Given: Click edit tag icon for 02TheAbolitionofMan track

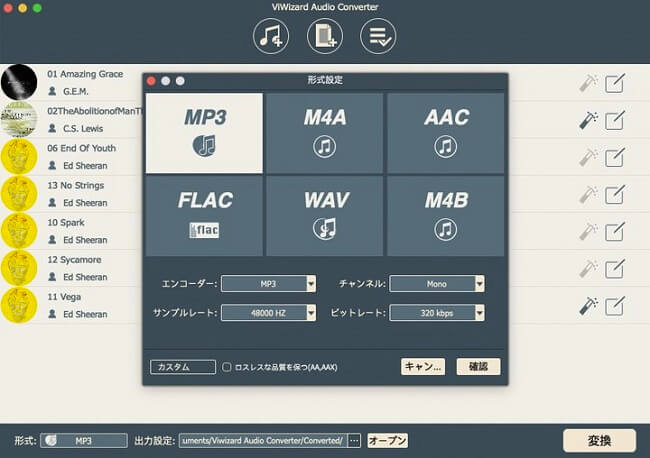Looking at the screenshot, I should (x=614, y=120).
